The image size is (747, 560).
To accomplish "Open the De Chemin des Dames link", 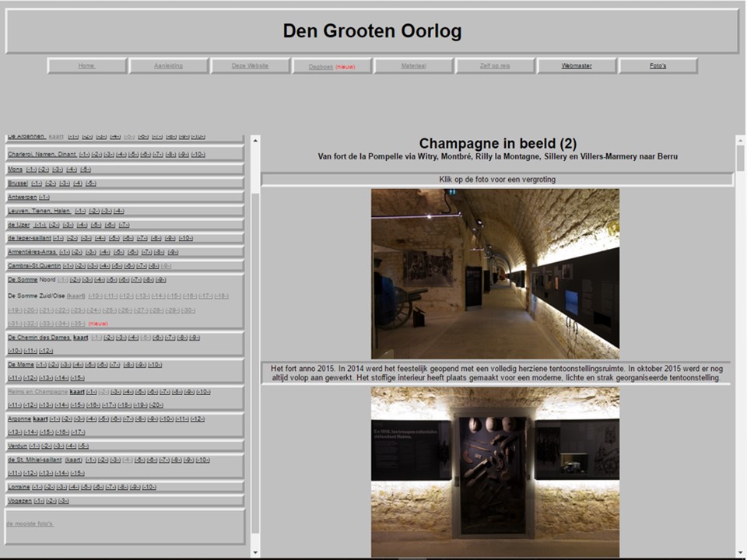I will click(x=39, y=338).
